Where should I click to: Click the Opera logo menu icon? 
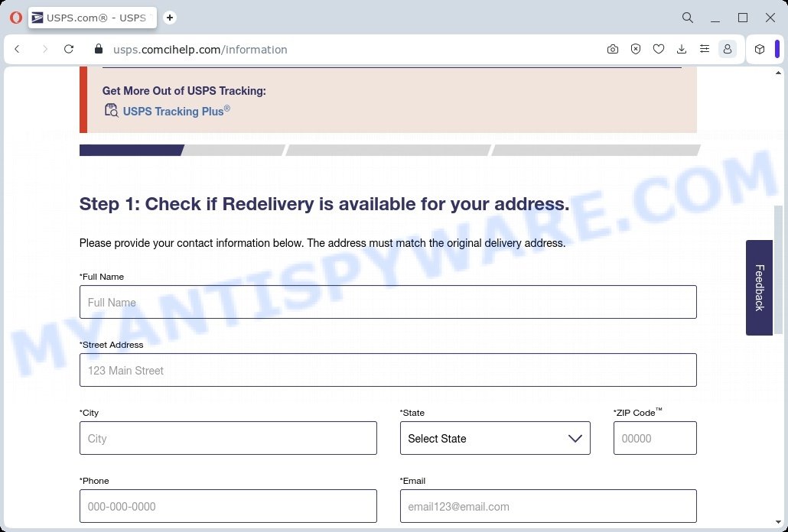15,18
